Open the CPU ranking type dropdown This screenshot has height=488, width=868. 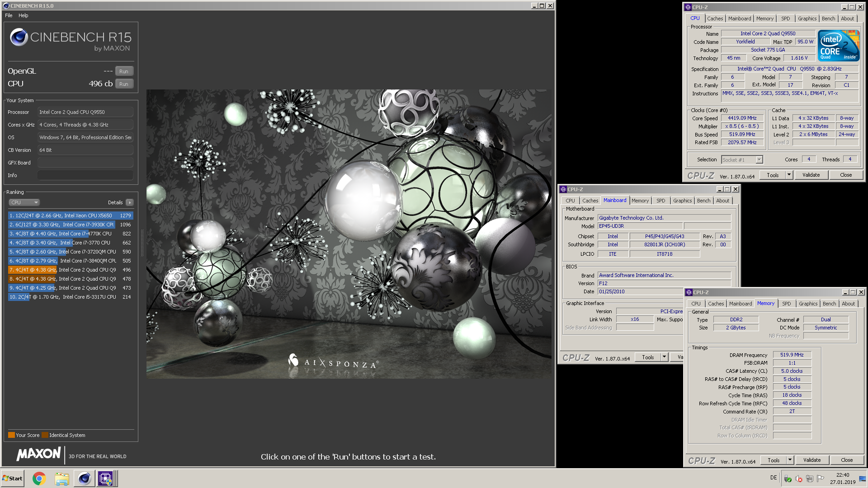coord(24,202)
